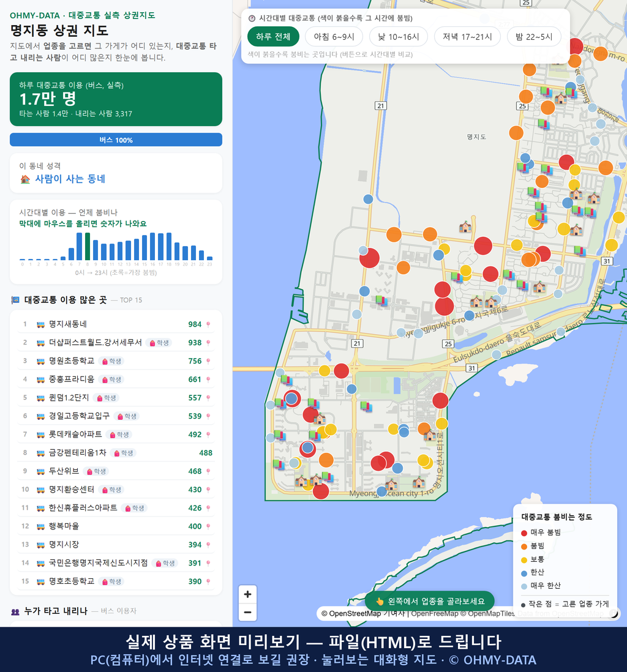Viewport: 627px width, 672px height.
Task: Select the 하루 전체 time filter
Action: (x=273, y=37)
